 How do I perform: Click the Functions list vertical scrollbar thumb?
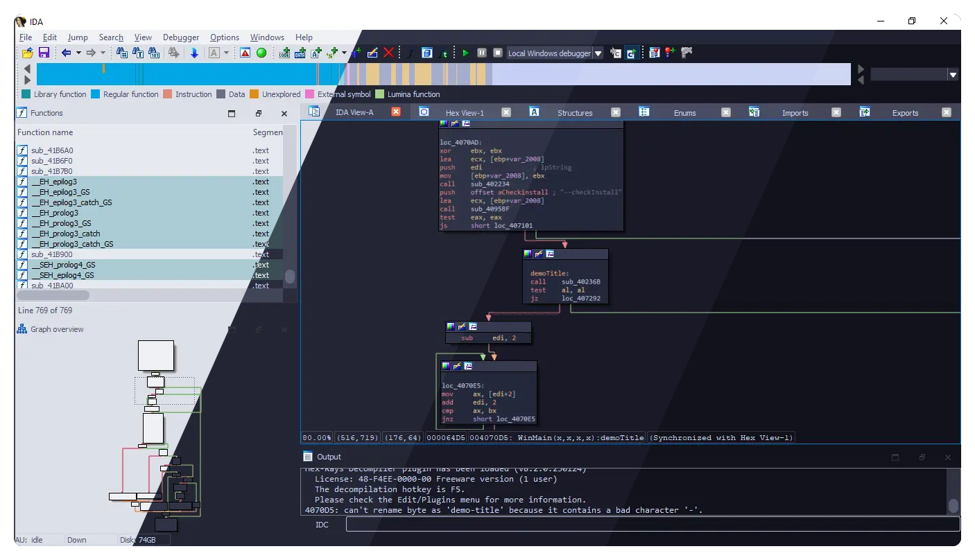290,277
